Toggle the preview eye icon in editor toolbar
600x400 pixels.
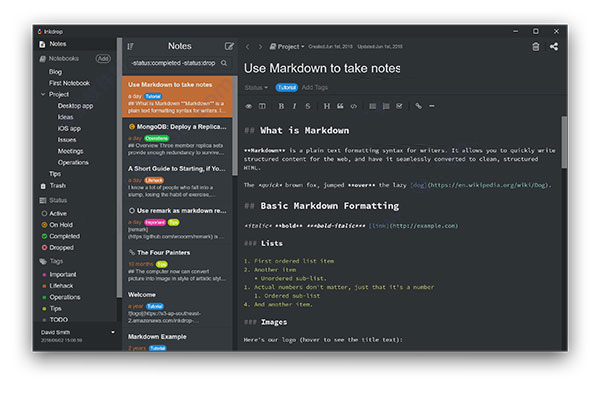pyautogui.click(x=248, y=106)
